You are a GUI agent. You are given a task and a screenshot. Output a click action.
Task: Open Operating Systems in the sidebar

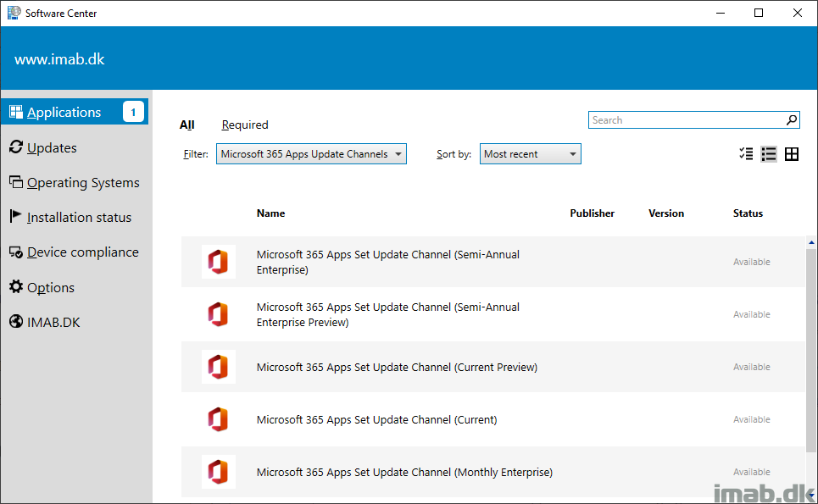tap(75, 183)
